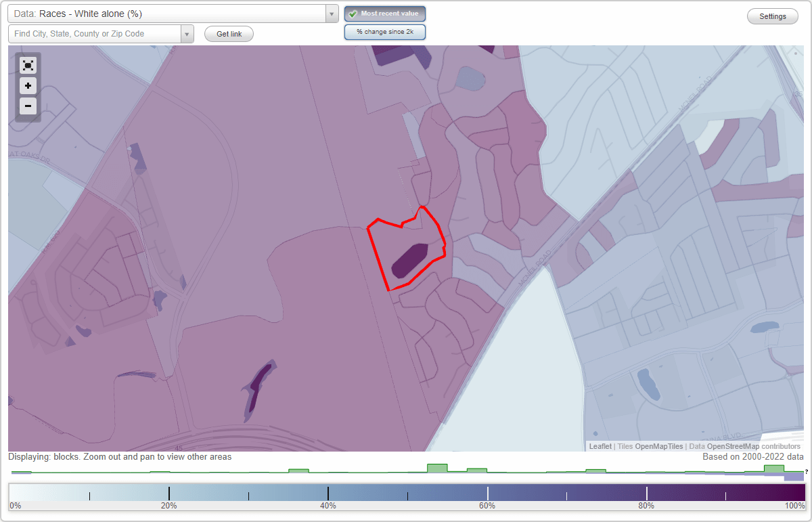Image resolution: width=812 pixels, height=522 pixels.
Task: Click the Find City, State, County input
Action: click(95, 34)
